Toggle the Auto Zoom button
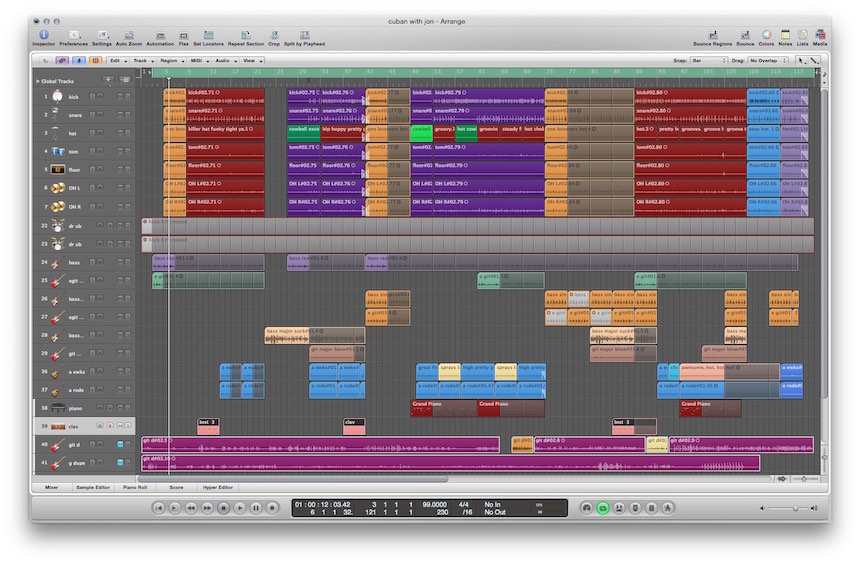Screen dimensions: 860x564 [x=128, y=35]
